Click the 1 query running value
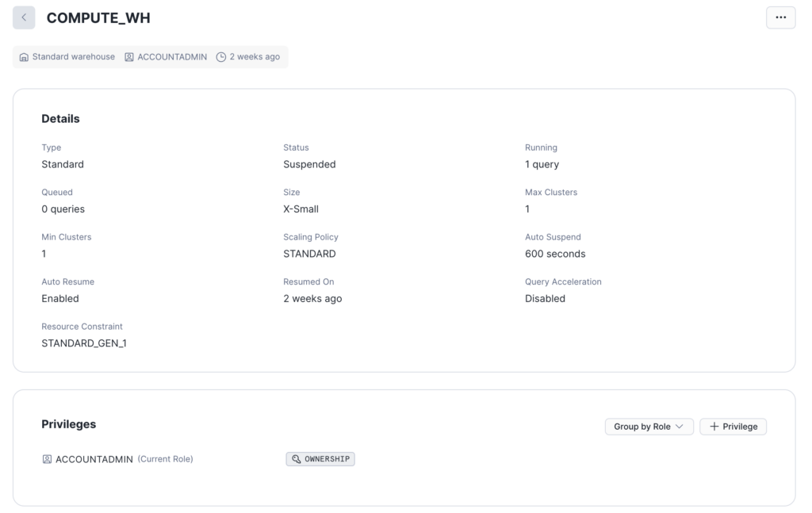This screenshot has height=513, width=812. point(542,164)
